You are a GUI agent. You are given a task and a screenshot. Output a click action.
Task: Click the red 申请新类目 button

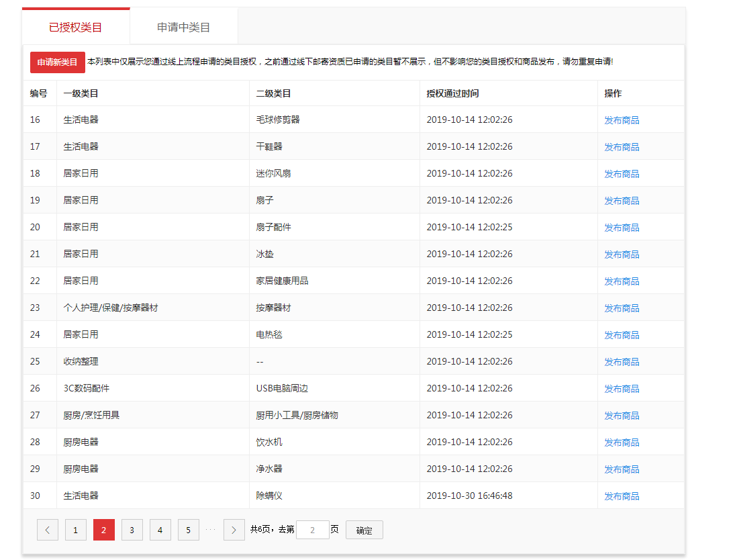(x=57, y=62)
